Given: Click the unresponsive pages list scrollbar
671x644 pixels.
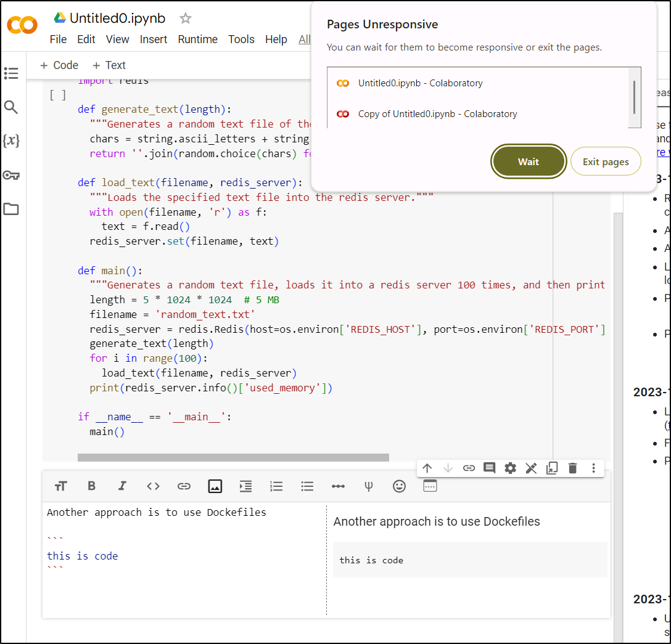Looking at the screenshot, I should pyautogui.click(x=634, y=97).
